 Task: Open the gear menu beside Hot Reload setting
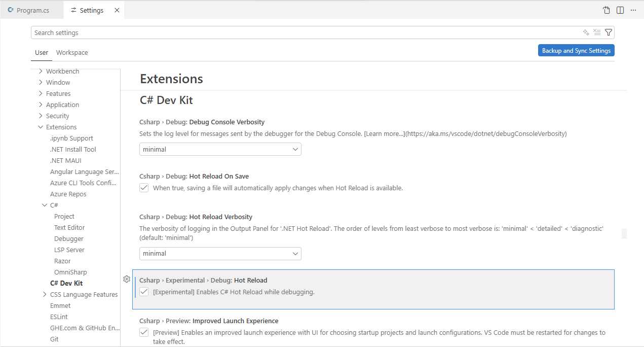(127, 279)
